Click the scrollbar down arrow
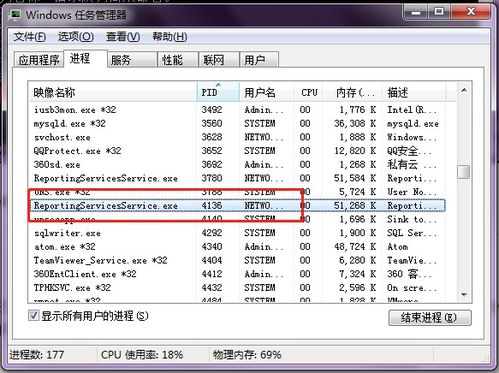This screenshot has width=499, height=373. coord(464,294)
